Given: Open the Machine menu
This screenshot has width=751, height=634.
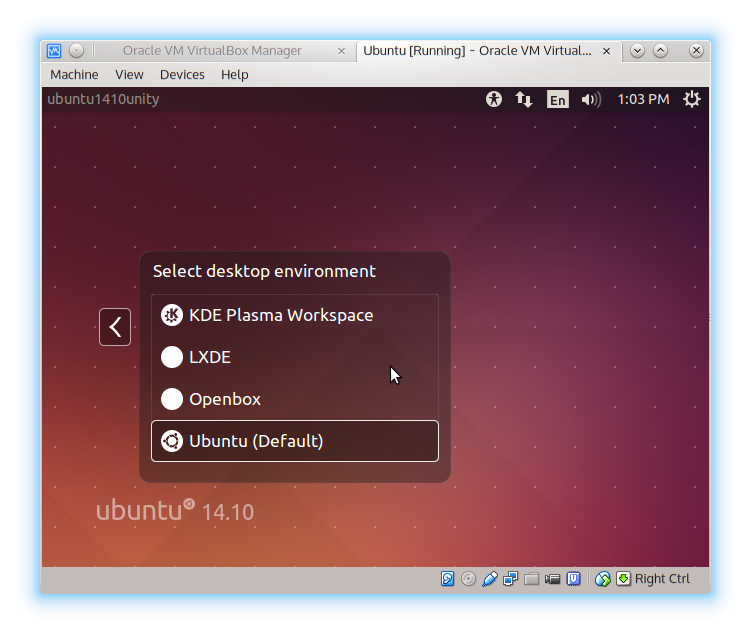Looking at the screenshot, I should (x=74, y=74).
